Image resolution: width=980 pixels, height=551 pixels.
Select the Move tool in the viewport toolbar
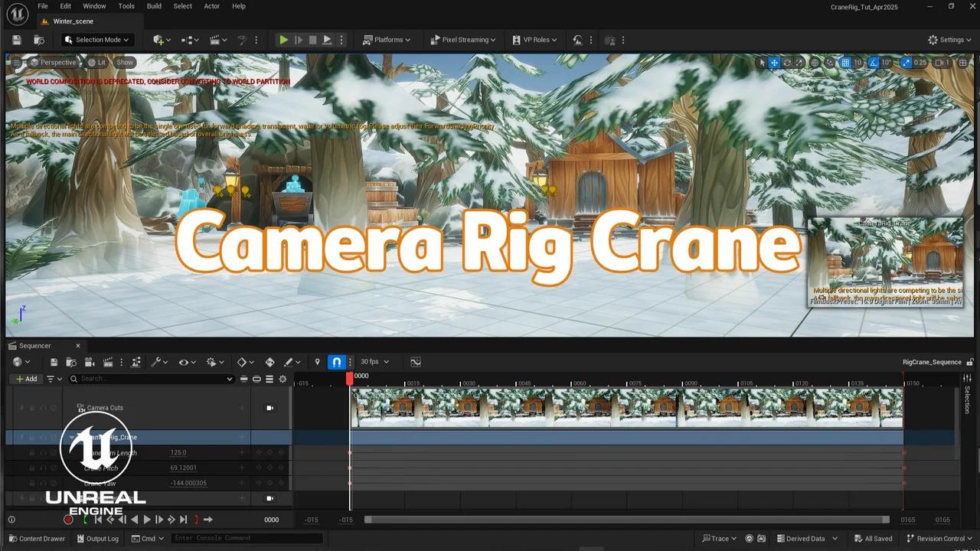point(775,63)
